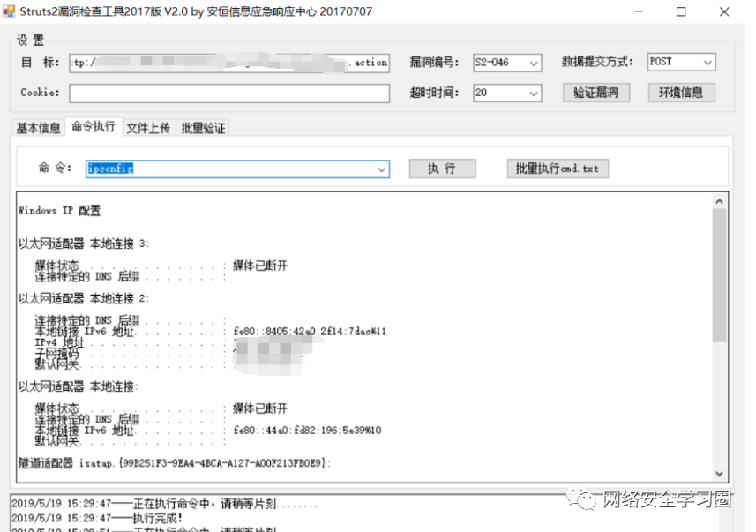Minimize the Struts2 tool window
This screenshot has height=532, width=756.
639,11
